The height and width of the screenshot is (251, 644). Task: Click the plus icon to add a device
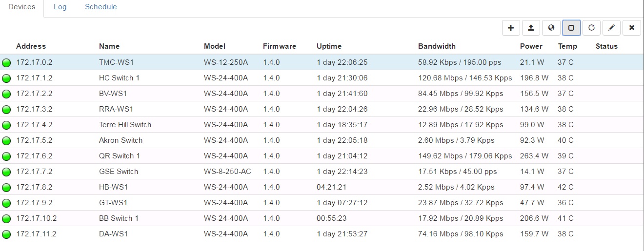pos(511,28)
